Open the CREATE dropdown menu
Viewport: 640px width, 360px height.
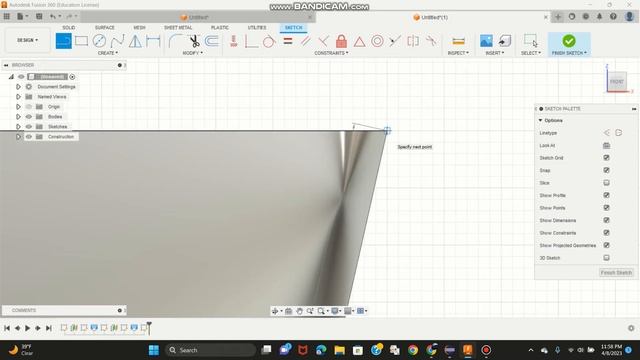108,53
